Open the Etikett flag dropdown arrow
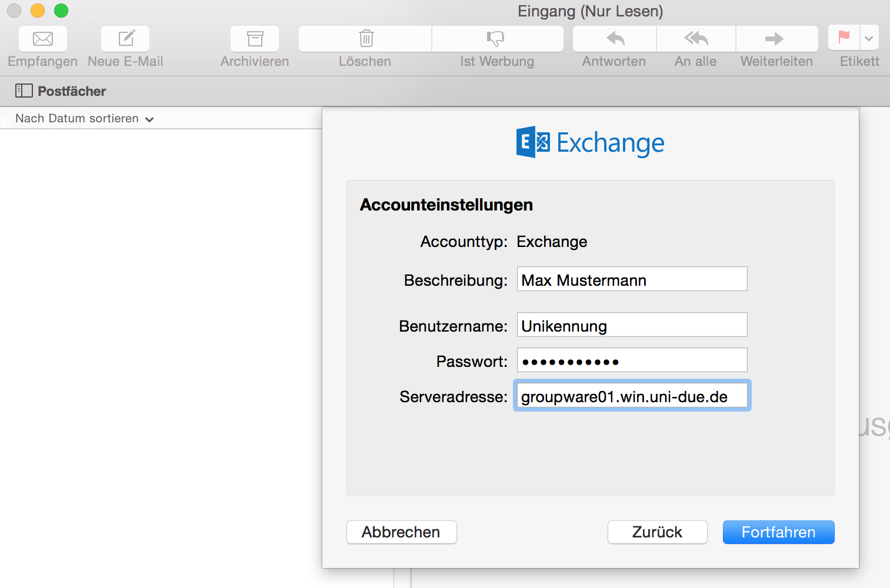The width and height of the screenshot is (890, 588). point(869,39)
